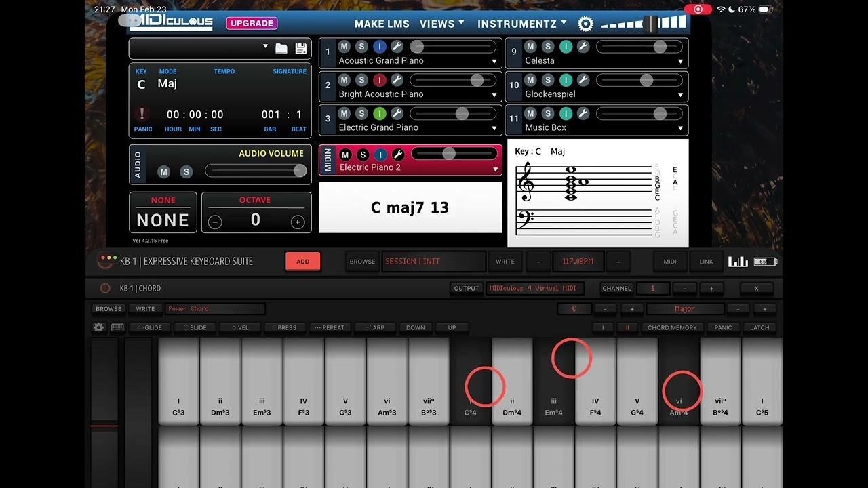The image size is (868, 488).
Task: Select the Repeat mode tab
Action: (x=329, y=327)
